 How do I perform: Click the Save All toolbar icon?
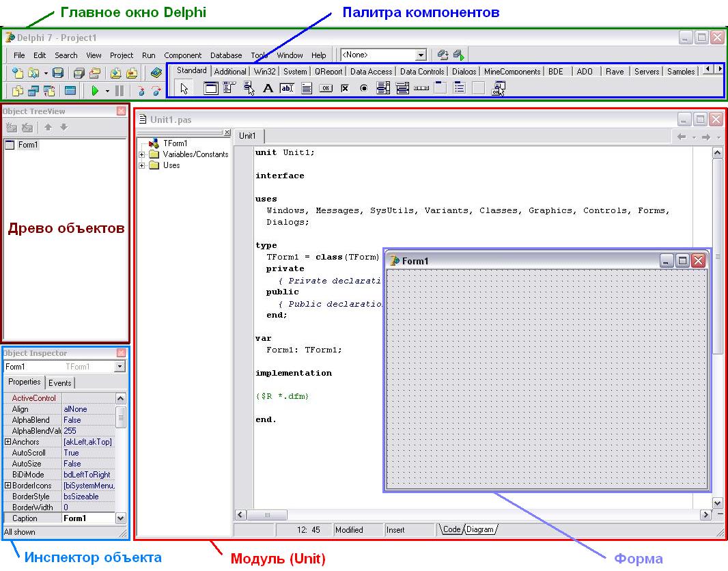coord(79,73)
